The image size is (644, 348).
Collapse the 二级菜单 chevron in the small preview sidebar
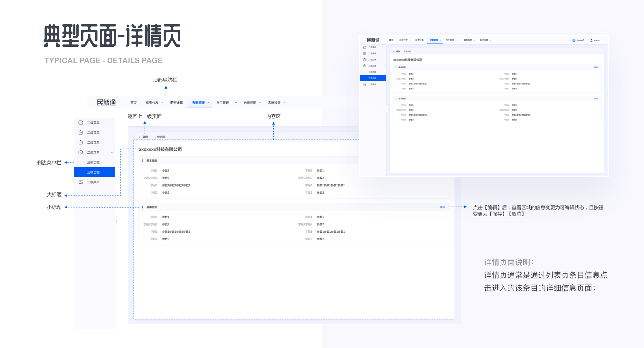point(384,66)
